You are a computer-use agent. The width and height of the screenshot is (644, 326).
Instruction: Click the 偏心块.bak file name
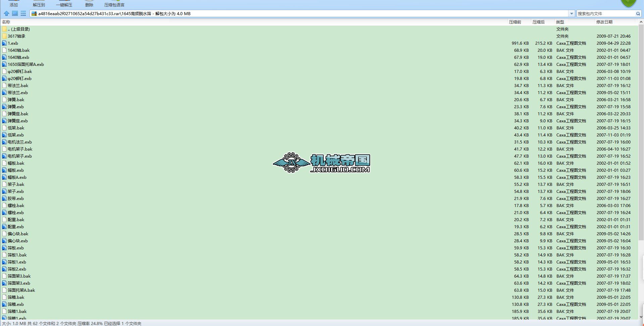(x=18, y=234)
